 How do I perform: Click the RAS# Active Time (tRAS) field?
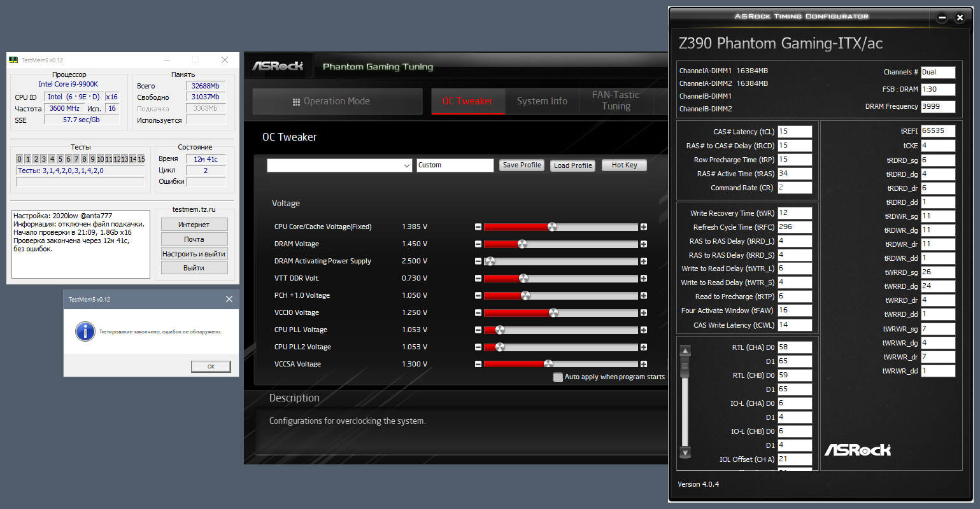[795, 174]
